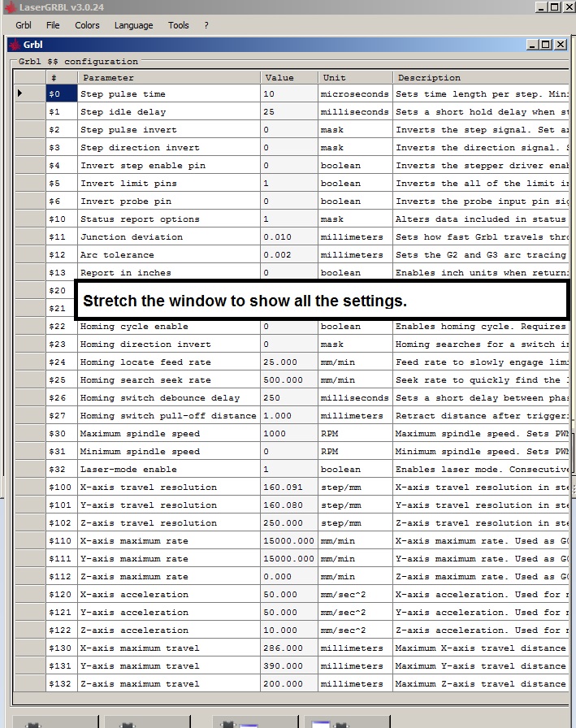
Task: Click the 'Invert probe pin' parameter cell
Action: pos(169,201)
